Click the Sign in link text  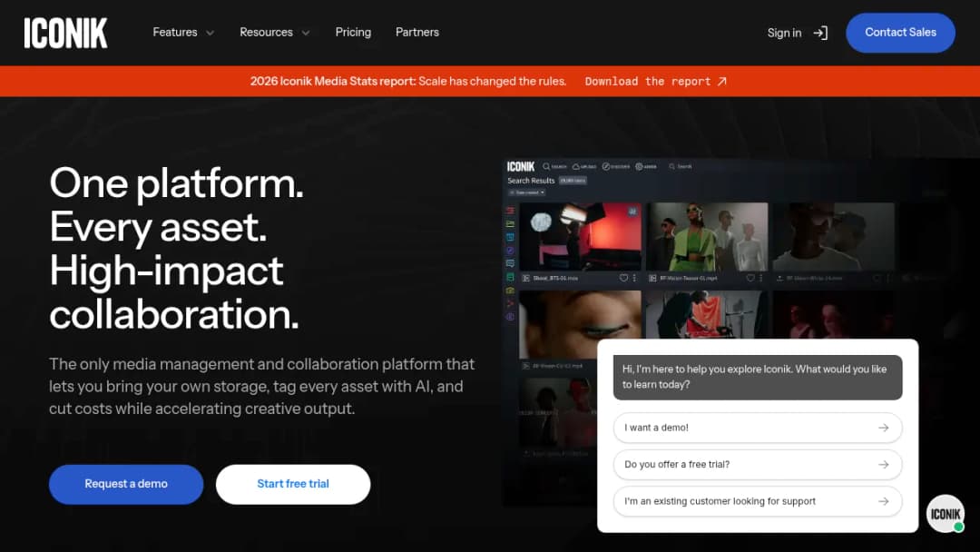pos(784,33)
